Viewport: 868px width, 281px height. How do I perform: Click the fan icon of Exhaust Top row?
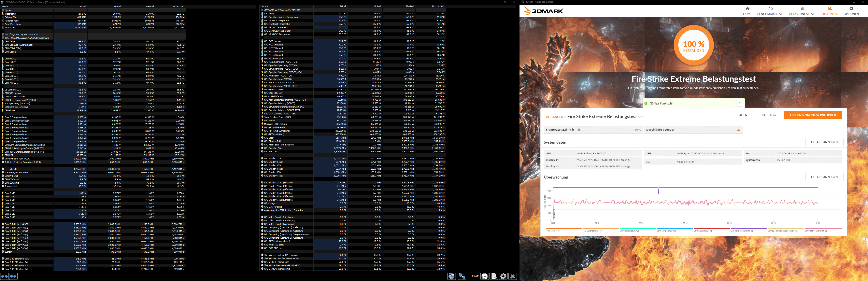[x=3, y=17]
